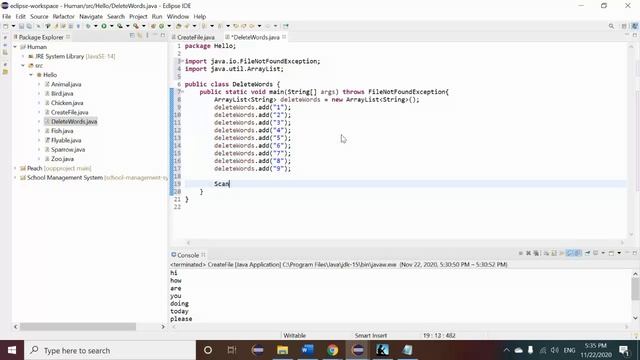Click the External Tools toolbar icon
Image resolution: width=640 pixels, height=360 pixels.
coord(136,26)
